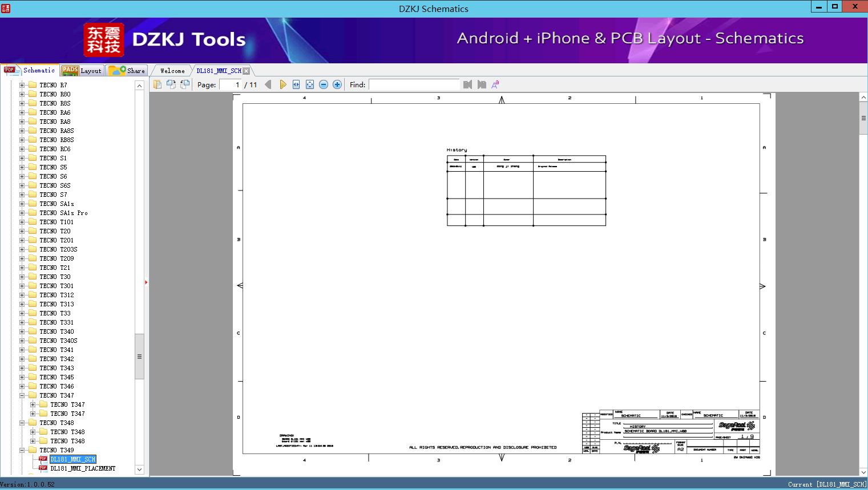Expand the TECNO T346 folder
868x490 pixels.
tap(22, 386)
